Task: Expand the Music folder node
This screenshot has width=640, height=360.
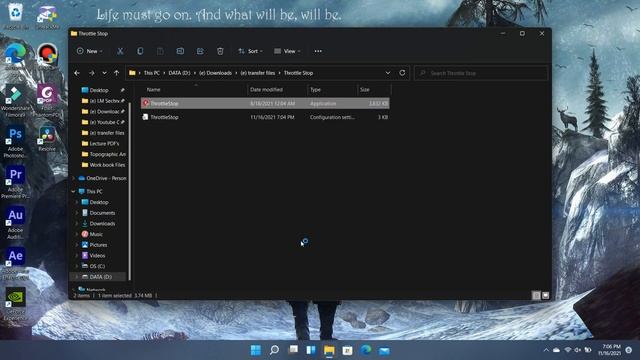Action: (x=77, y=234)
